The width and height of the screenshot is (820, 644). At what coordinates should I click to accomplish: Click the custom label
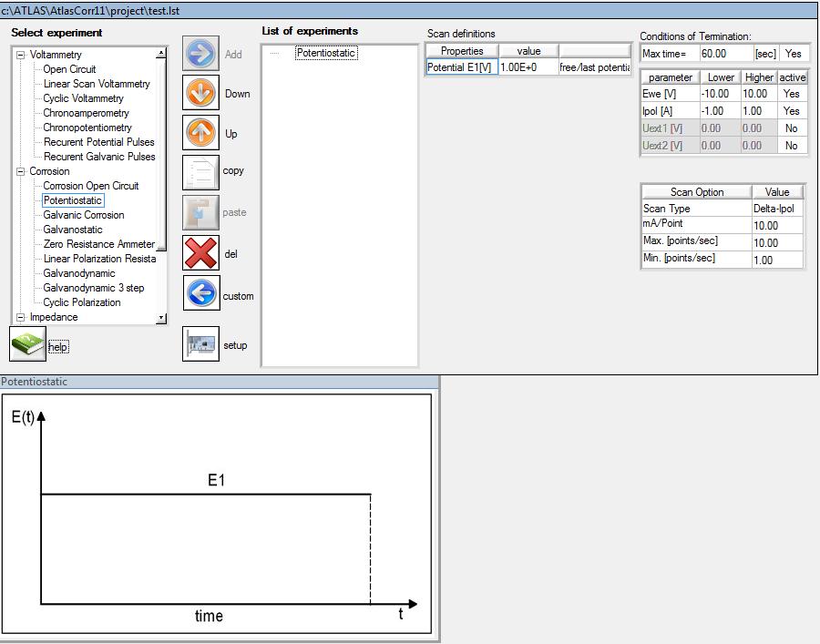pyautogui.click(x=238, y=296)
